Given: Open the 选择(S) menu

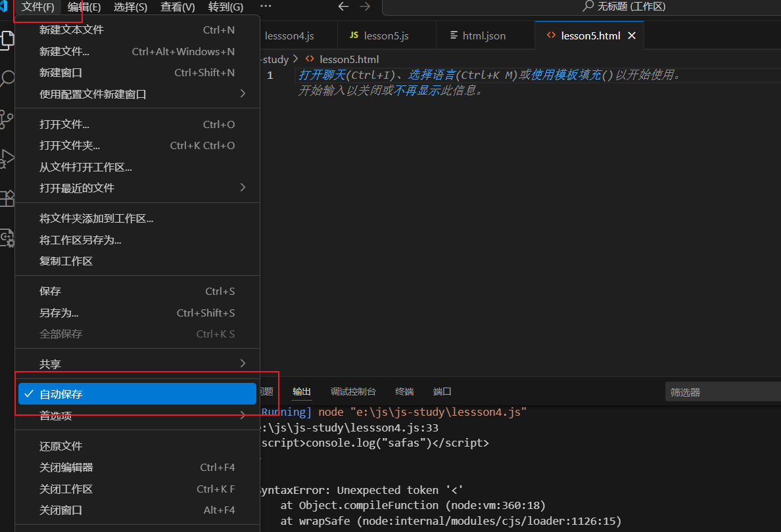Looking at the screenshot, I should pyautogui.click(x=131, y=7).
